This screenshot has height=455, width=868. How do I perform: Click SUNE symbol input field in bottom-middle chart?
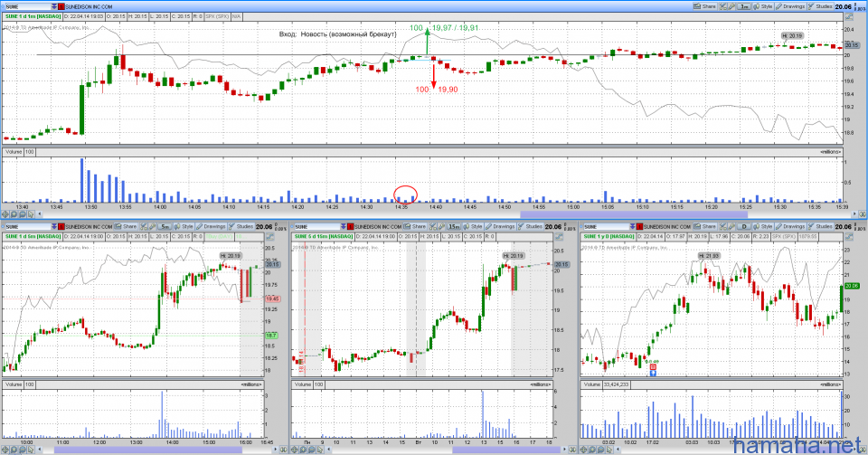[316, 226]
